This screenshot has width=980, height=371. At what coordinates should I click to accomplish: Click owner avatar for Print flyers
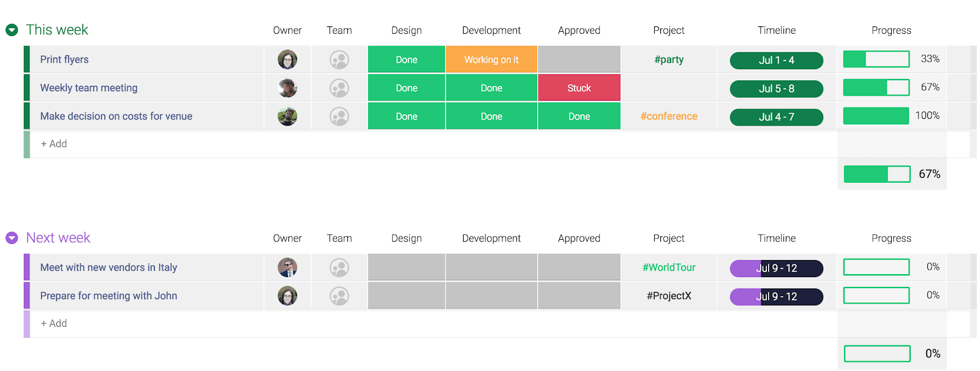[287, 59]
